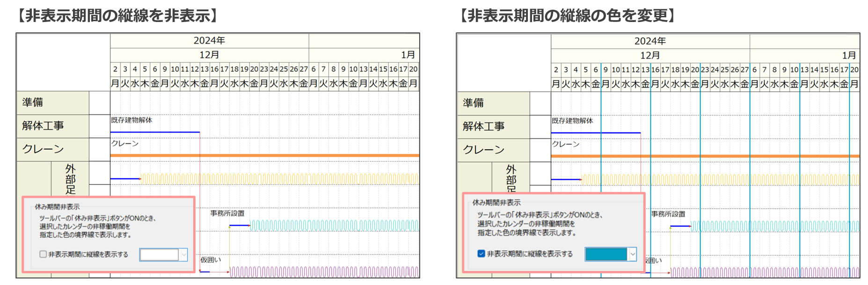Click the blue 既存建物解体 bar in left chart
This screenshot has height=285, width=868.
click(155, 132)
